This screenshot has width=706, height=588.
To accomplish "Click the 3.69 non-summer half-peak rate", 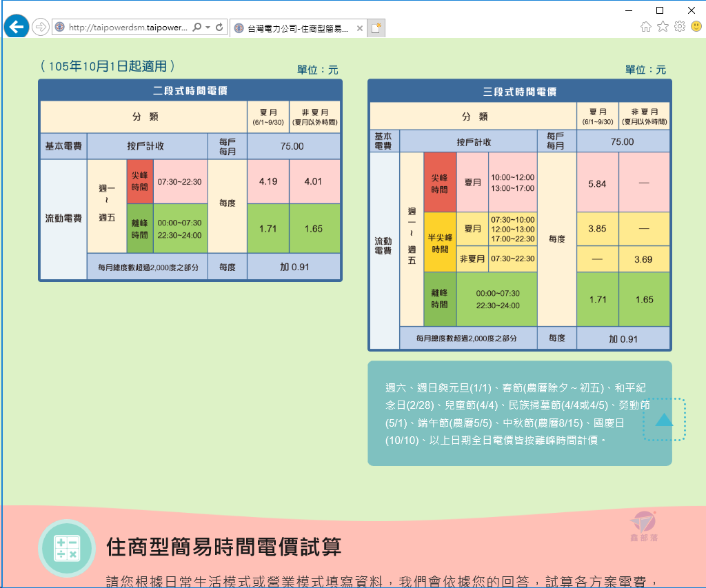I will tap(643, 259).
